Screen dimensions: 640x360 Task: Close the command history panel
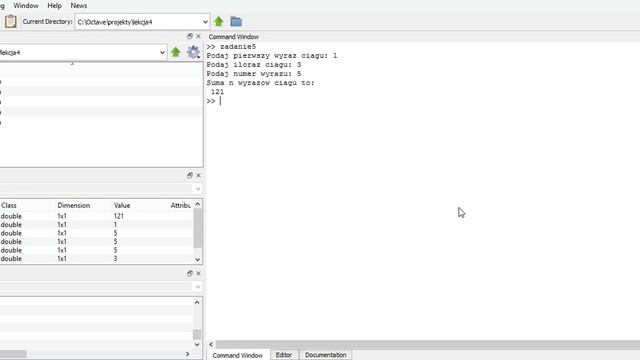(x=198, y=273)
